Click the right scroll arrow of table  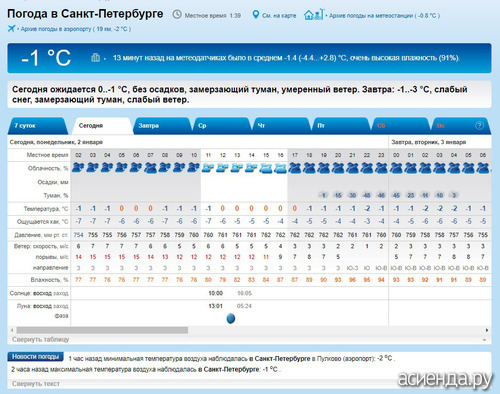point(487,330)
